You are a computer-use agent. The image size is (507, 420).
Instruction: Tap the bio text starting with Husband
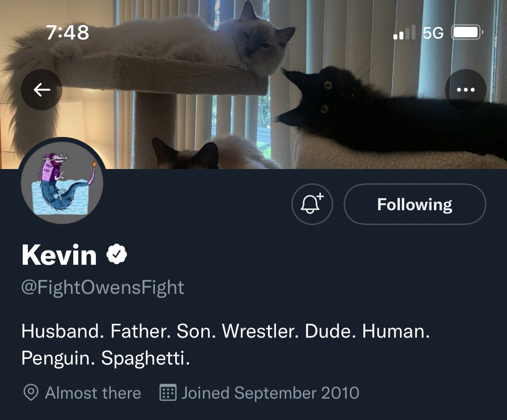point(226,345)
